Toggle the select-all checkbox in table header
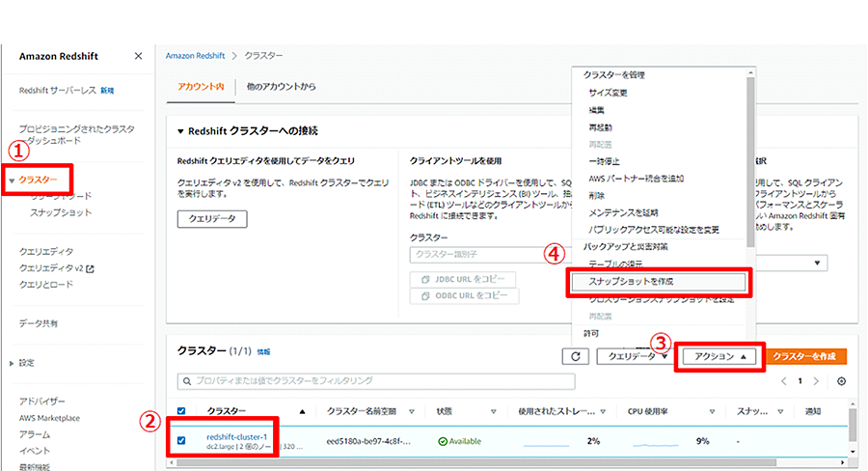The height and width of the screenshot is (471, 868). (x=181, y=411)
